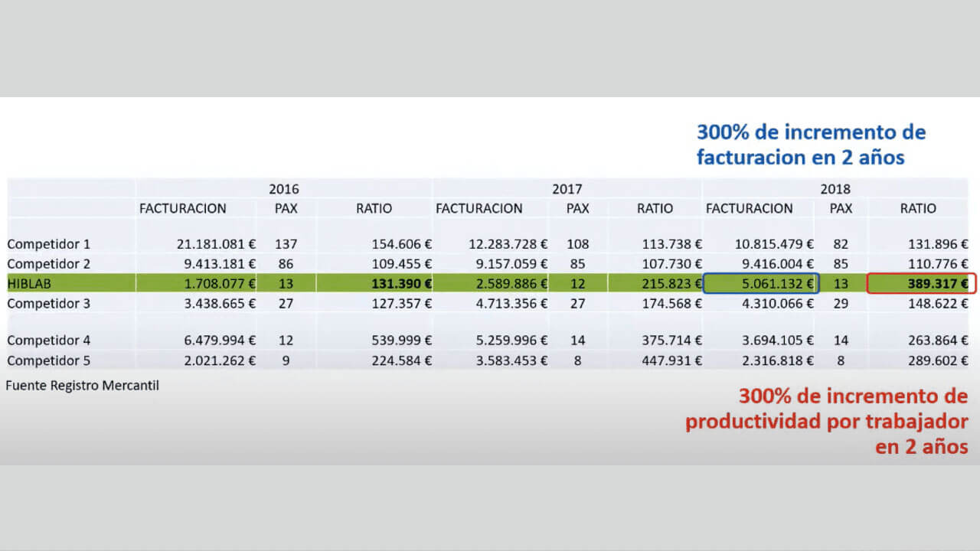Click the 2018 year header
Image resolution: width=980 pixels, height=551 pixels.
pyautogui.click(x=835, y=189)
